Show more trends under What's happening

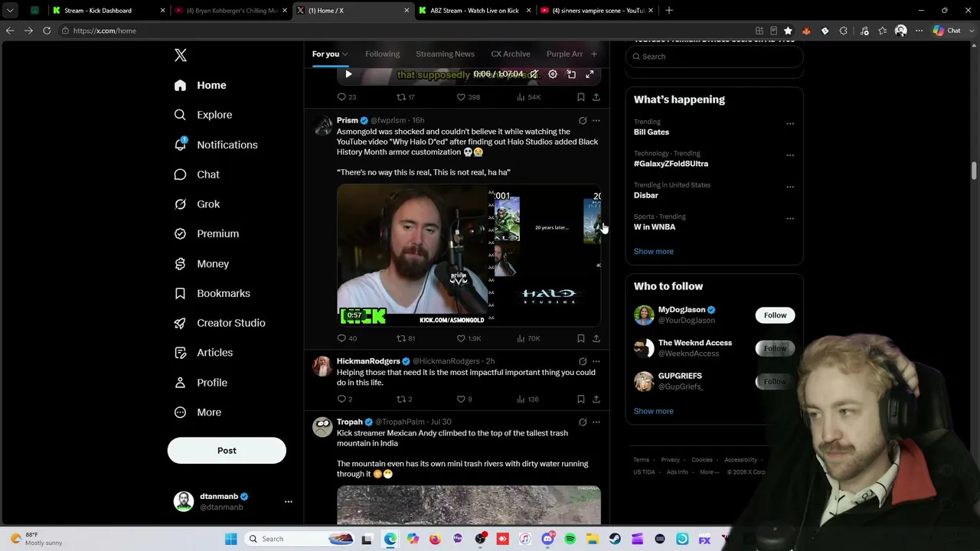click(x=654, y=251)
